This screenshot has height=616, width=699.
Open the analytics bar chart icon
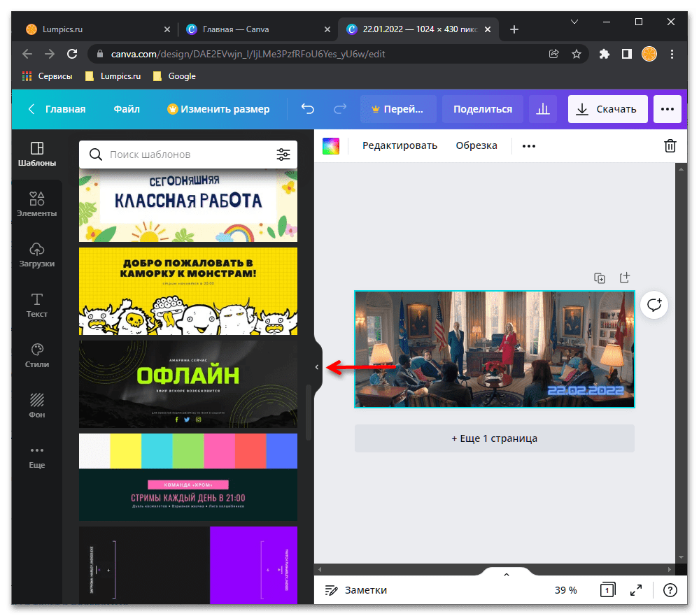point(542,108)
